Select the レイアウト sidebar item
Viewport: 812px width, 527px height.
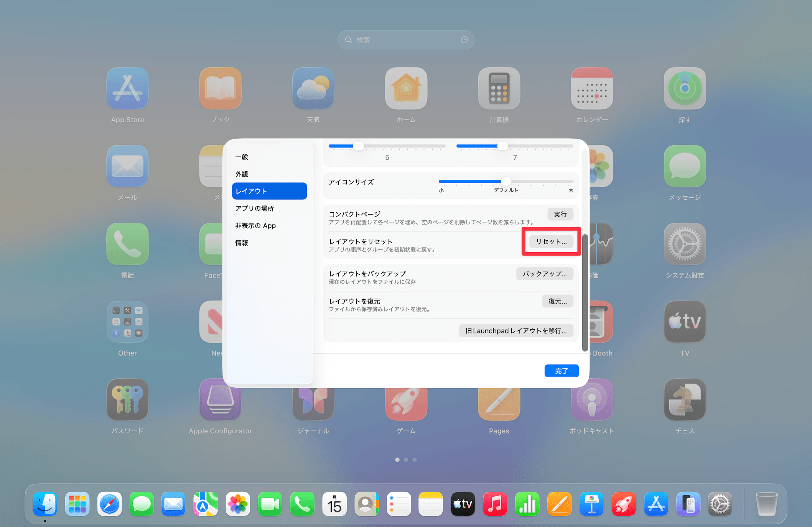[x=269, y=191]
